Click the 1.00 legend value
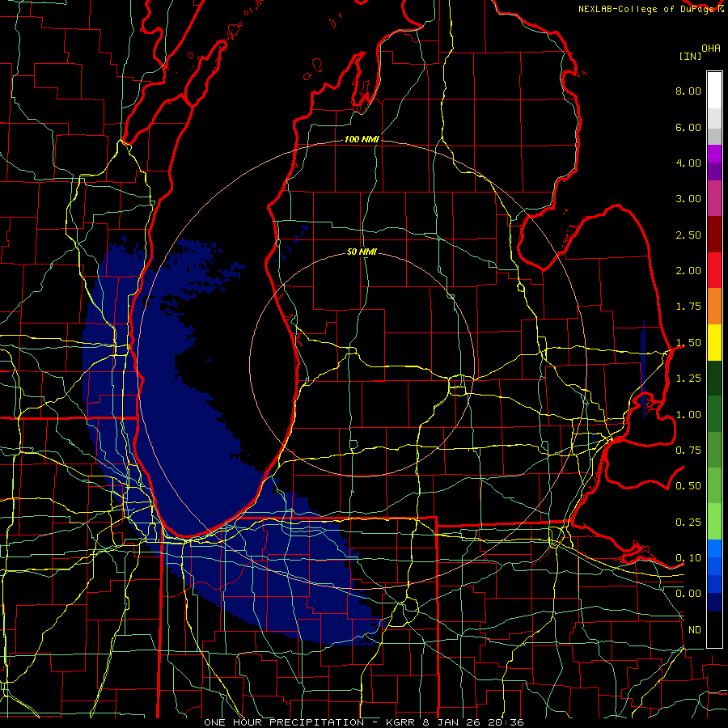Image resolution: width=728 pixels, height=728 pixels. coord(688,415)
